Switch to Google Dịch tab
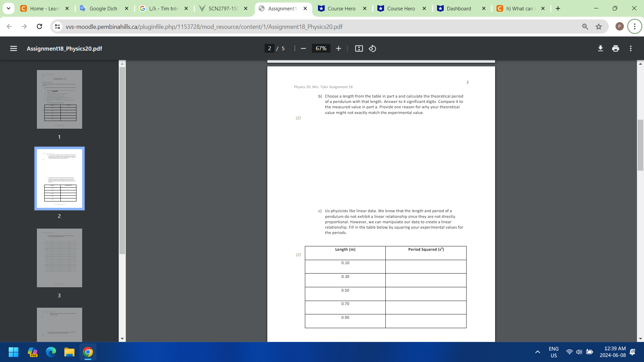This screenshot has height=362, width=644. (x=103, y=8)
